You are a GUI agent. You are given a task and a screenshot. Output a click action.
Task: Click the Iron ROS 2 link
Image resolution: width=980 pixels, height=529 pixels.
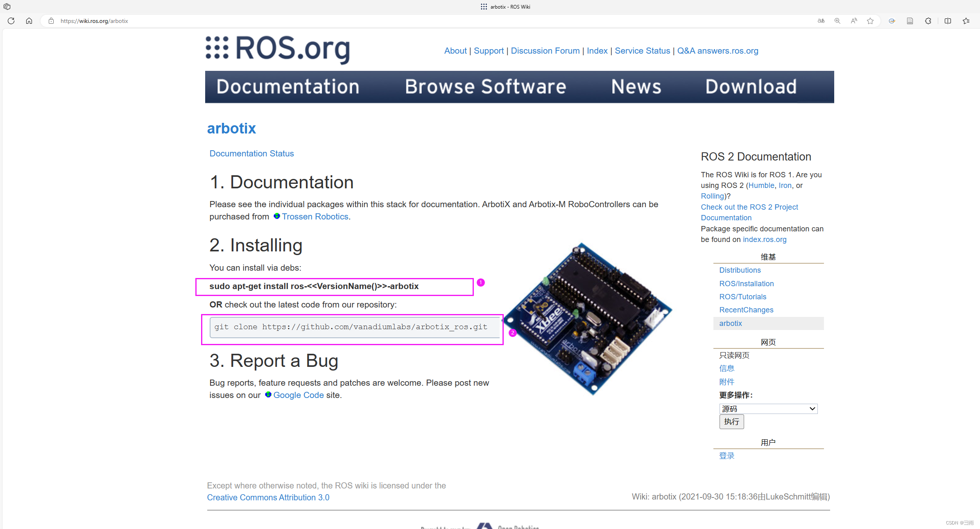pyautogui.click(x=785, y=185)
